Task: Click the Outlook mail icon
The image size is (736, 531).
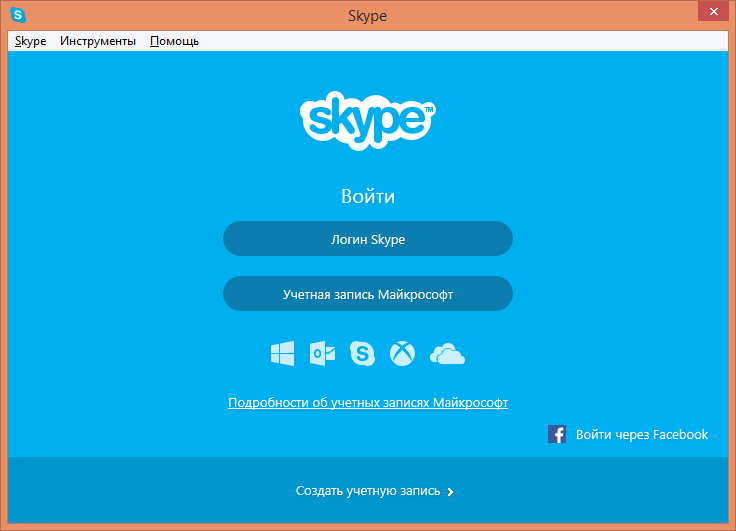Action: coord(322,353)
